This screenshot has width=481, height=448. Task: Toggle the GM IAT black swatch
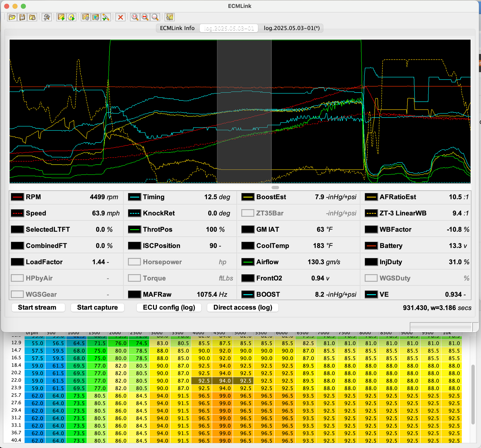click(248, 230)
